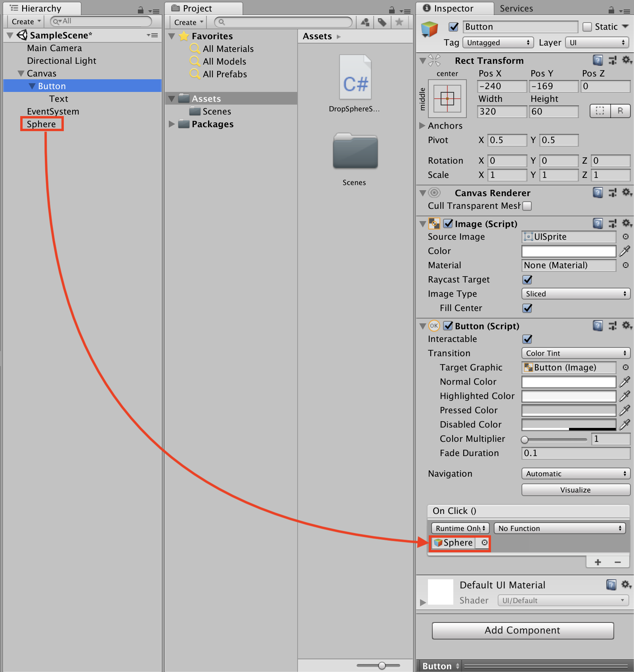This screenshot has width=634, height=672.
Task: Add On Click event with plus icon
Action: point(598,562)
